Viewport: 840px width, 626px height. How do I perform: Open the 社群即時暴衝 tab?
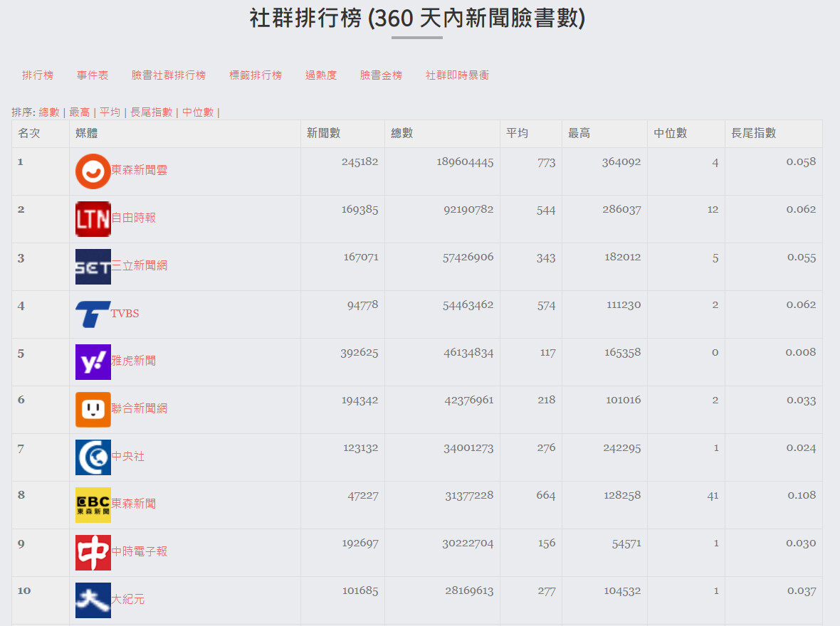[458, 75]
